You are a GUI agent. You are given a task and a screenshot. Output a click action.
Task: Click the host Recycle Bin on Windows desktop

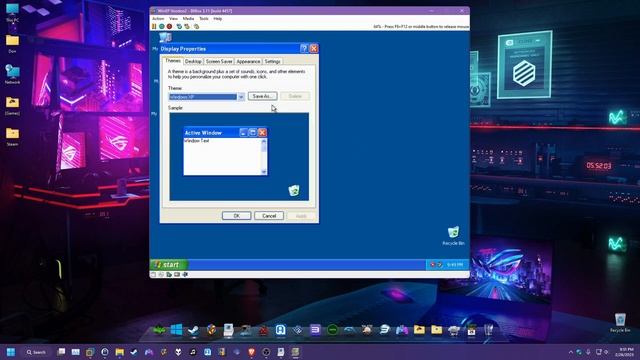(620, 322)
